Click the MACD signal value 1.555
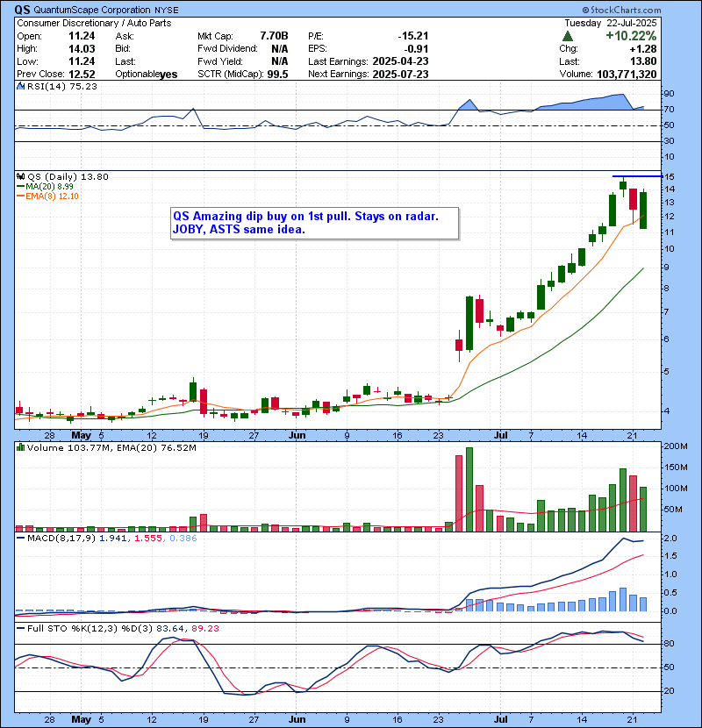702x728 pixels. click(x=148, y=539)
